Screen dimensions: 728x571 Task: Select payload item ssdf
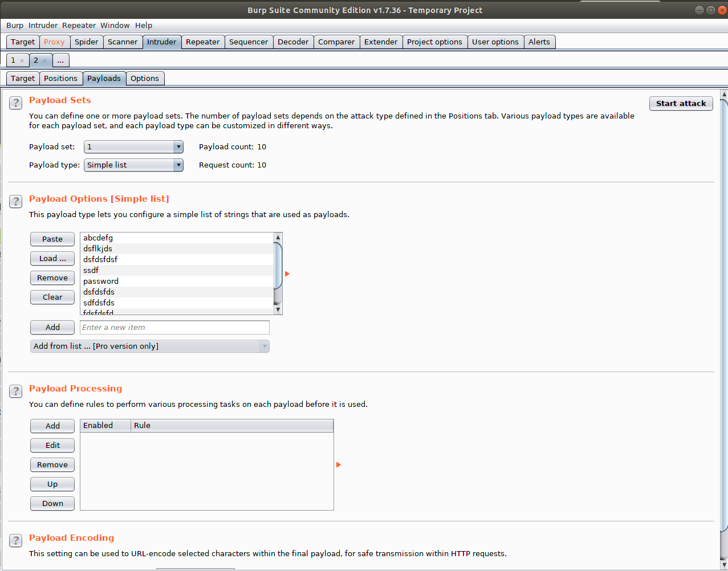point(177,271)
